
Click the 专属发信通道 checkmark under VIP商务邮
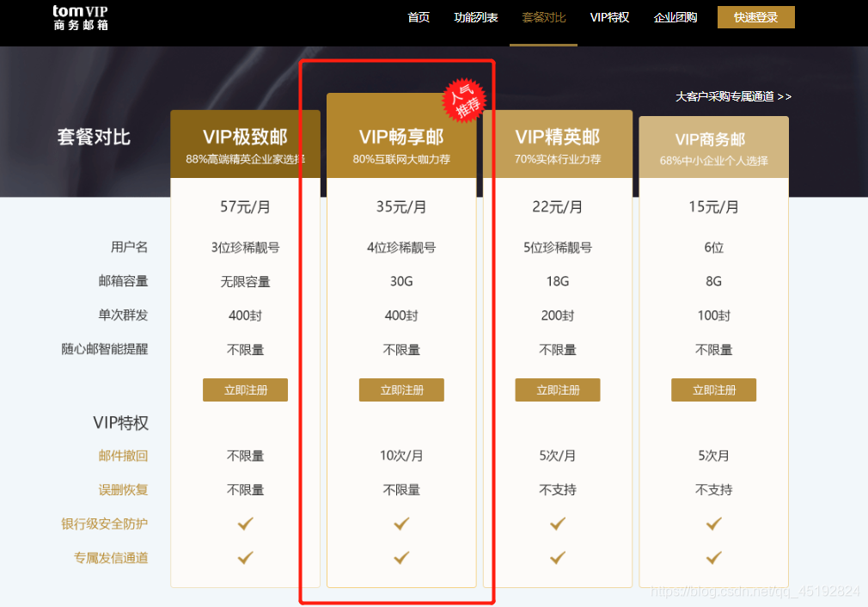(713, 557)
